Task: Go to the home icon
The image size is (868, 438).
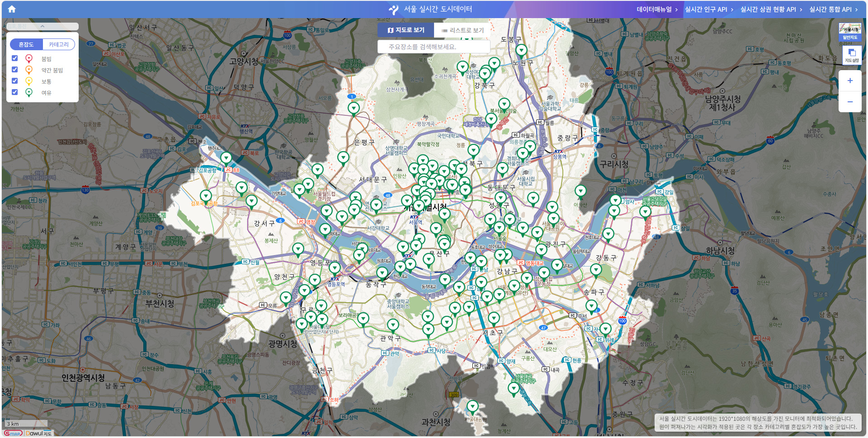Action: coord(12,9)
